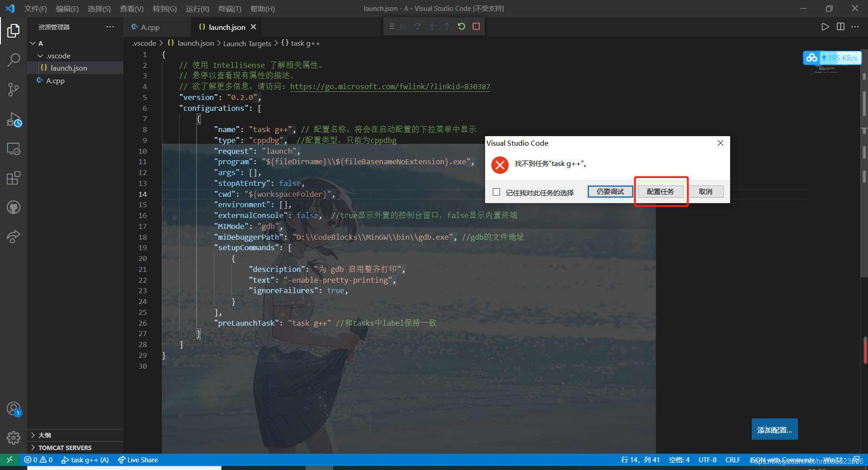Open the 运行(R) menu
868x470 pixels.
point(198,9)
